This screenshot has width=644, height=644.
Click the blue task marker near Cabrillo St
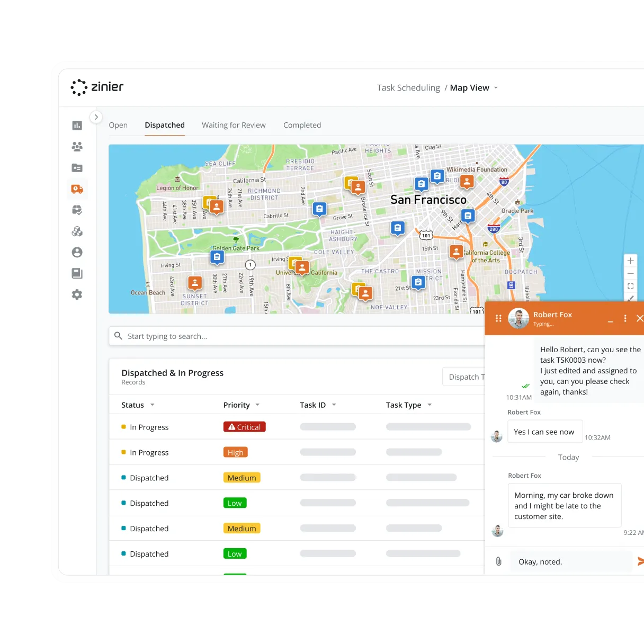[x=319, y=209]
